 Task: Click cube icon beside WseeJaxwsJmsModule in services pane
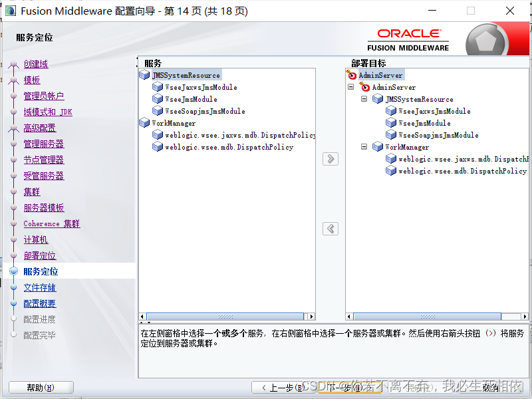[158, 87]
